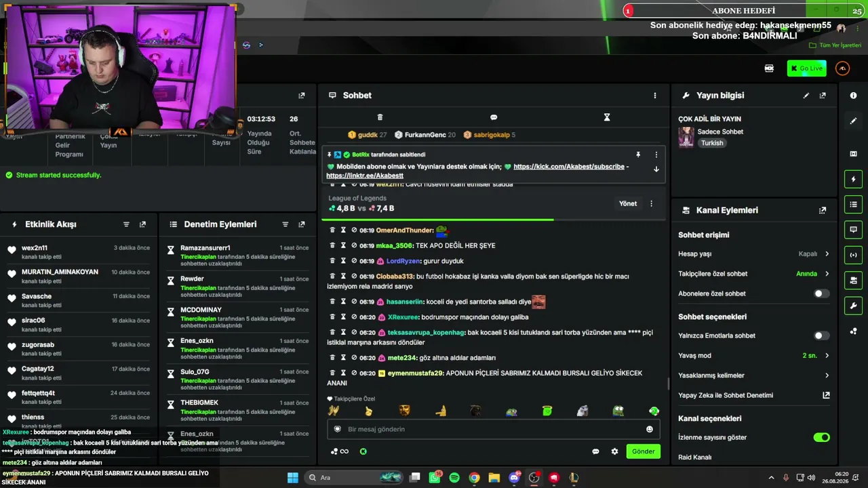Click the green K icon below message box
Screen dimensions: 868x488
[x=363, y=451]
